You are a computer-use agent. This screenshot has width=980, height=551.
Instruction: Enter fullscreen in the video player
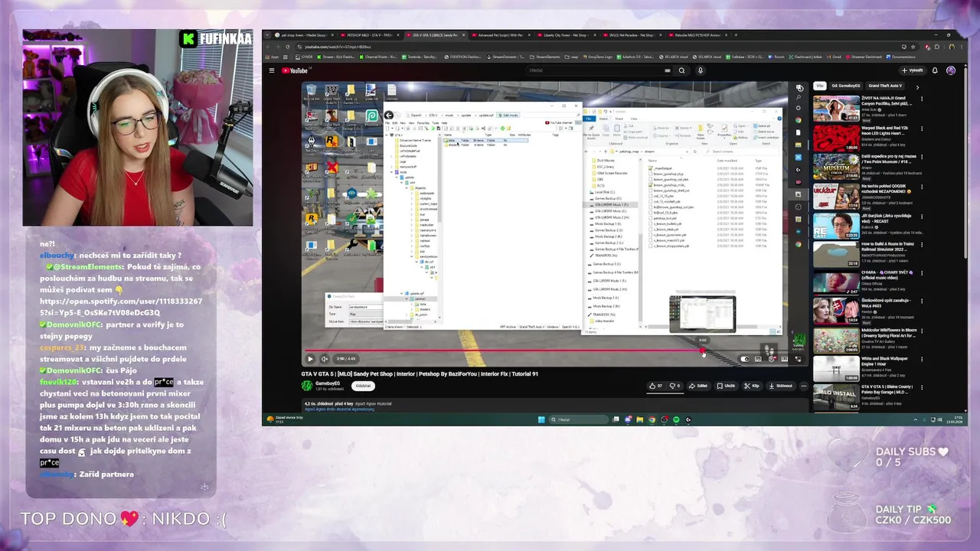[x=797, y=359]
